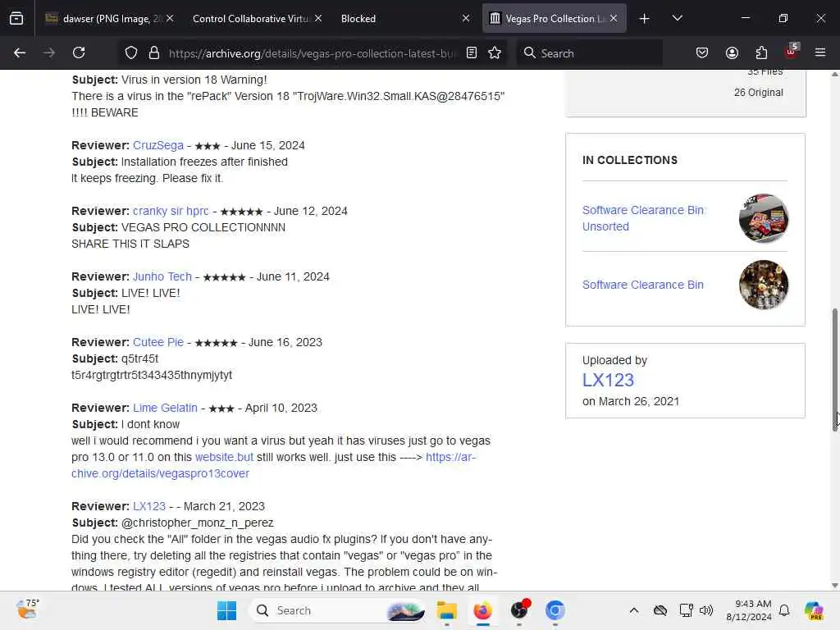
Task: Reload the current page
Action: pyautogui.click(x=79, y=52)
